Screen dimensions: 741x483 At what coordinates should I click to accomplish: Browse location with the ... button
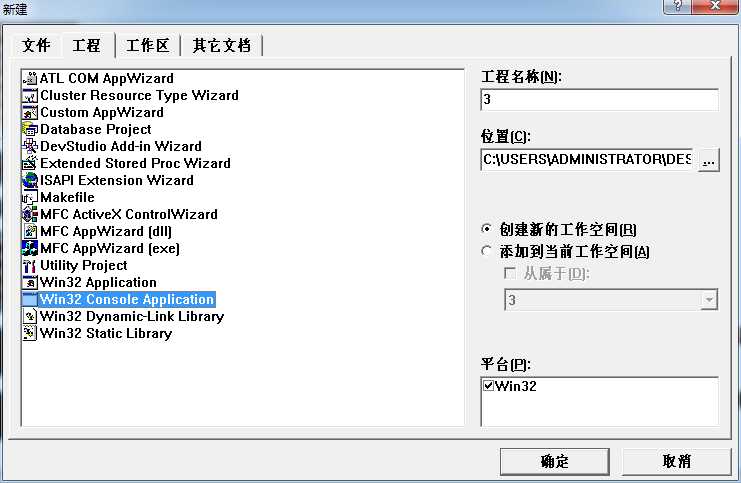click(x=708, y=161)
